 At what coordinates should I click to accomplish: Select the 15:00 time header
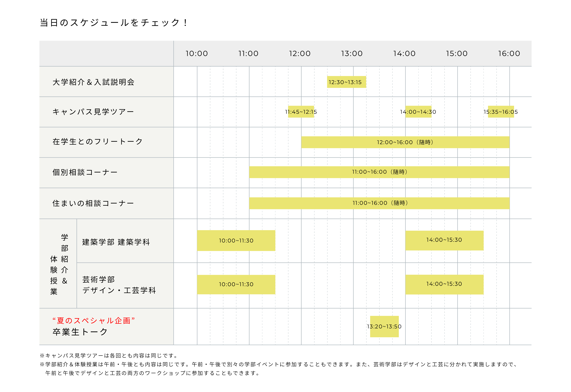457,54
